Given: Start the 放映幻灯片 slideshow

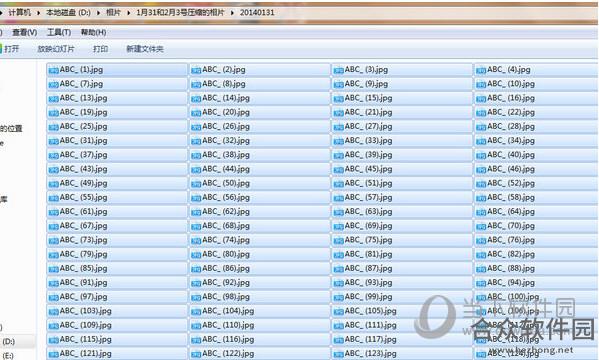Looking at the screenshot, I should click(56, 49).
